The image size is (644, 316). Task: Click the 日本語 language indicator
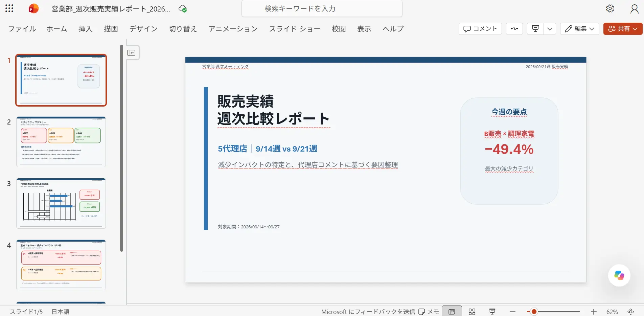pos(60,312)
